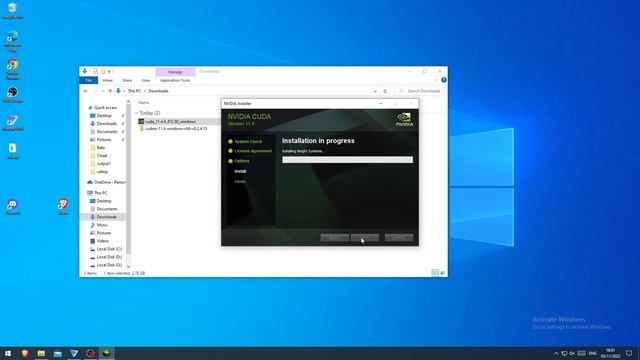Open the Home ribbon tab
Screen dimensions: 640x360
pos(107,80)
